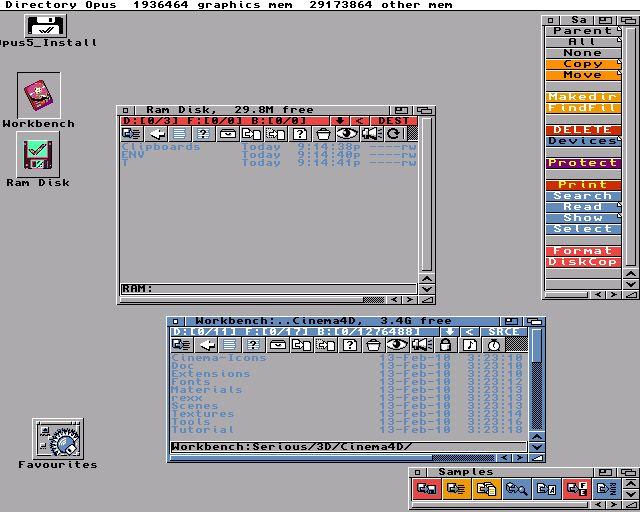Click the red DELETE button
Viewport: 640px width, 512px height.
click(583, 130)
